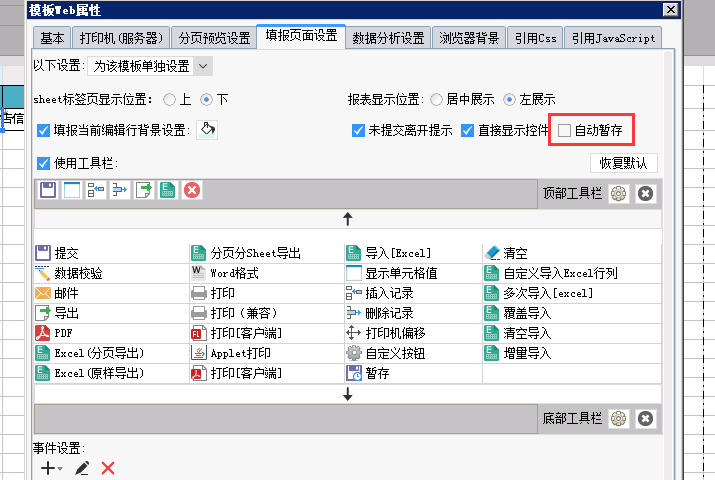The height and width of the screenshot is (480, 715).
Task: Switch to the 分页预览设置 tab
Action: pos(214,38)
